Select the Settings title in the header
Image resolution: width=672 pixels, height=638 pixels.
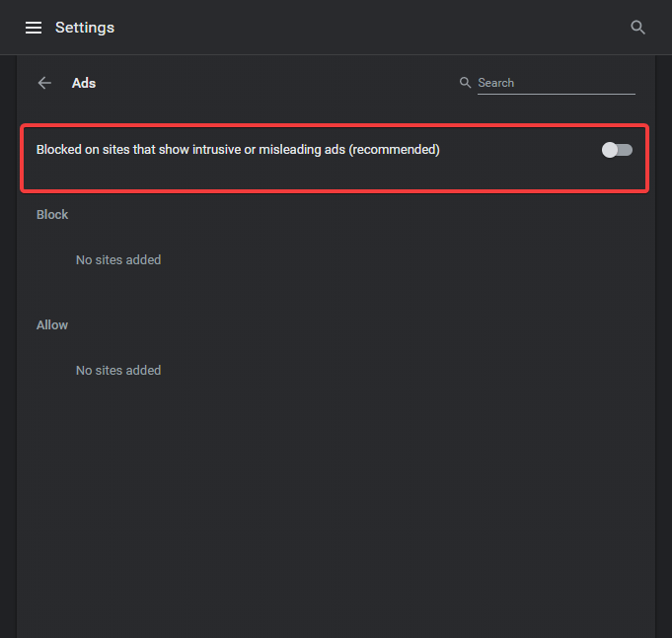85,28
